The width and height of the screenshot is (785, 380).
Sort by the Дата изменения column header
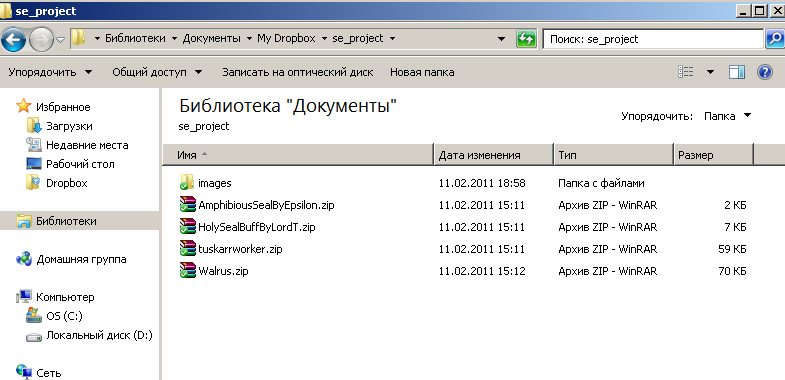(x=494, y=155)
